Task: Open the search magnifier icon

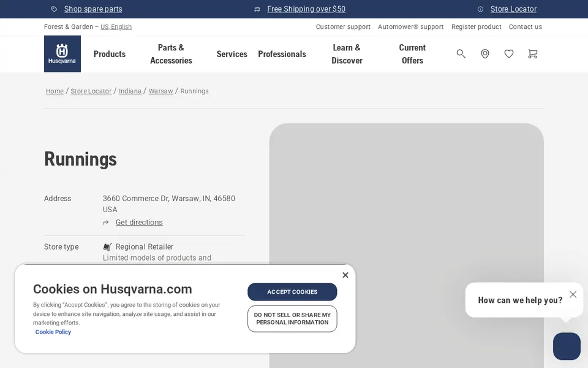Action: coord(461,54)
